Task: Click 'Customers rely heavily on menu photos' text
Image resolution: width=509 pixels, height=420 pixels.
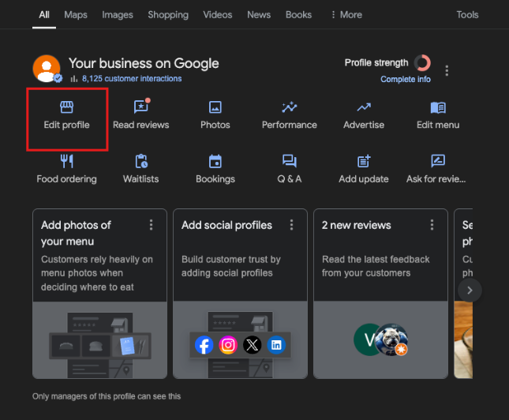Action: point(97,273)
